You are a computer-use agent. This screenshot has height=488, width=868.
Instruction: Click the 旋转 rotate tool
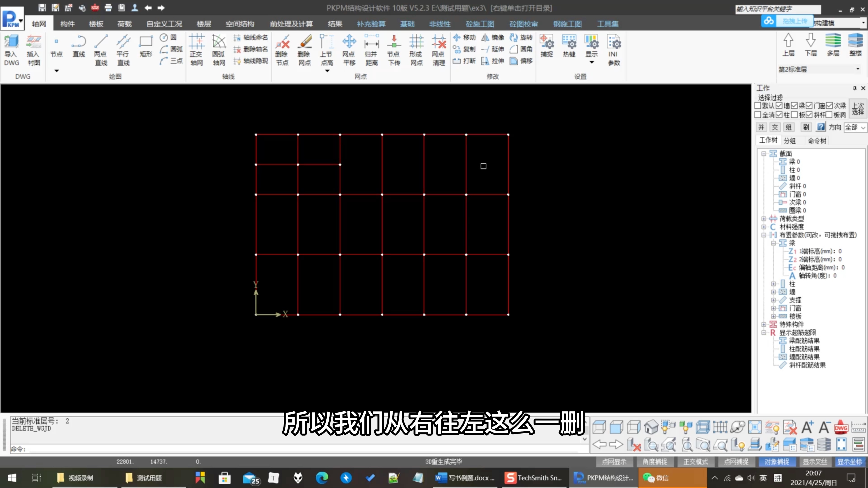[521, 37]
